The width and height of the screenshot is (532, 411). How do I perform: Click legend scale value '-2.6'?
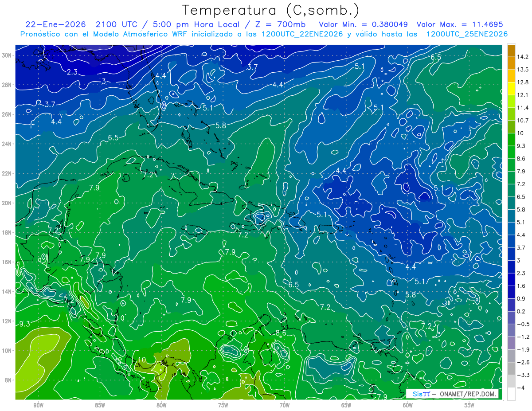click(x=524, y=362)
